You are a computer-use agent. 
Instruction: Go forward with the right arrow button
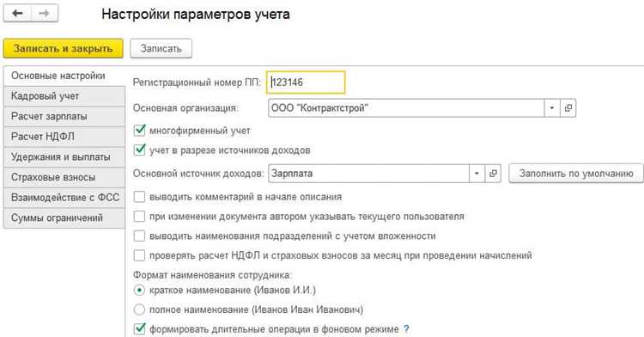(x=44, y=14)
